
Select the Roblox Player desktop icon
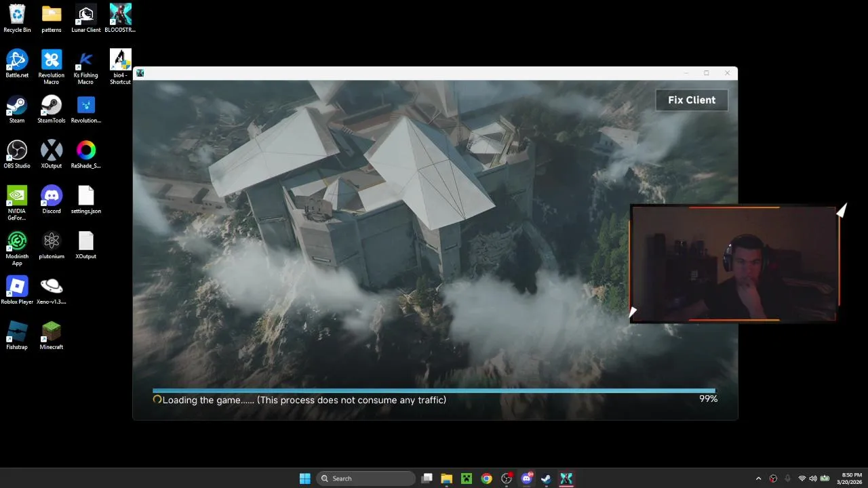(x=17, y=291)
